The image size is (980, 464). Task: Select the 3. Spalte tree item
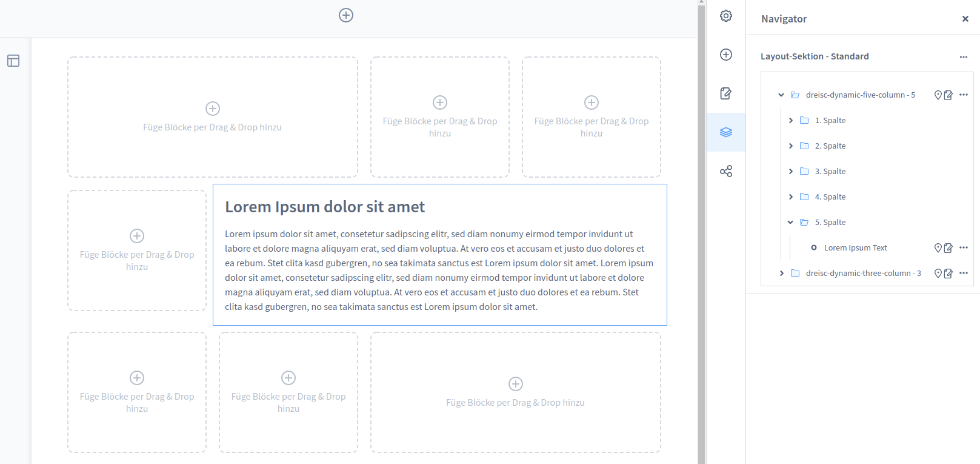coord(830,171)
